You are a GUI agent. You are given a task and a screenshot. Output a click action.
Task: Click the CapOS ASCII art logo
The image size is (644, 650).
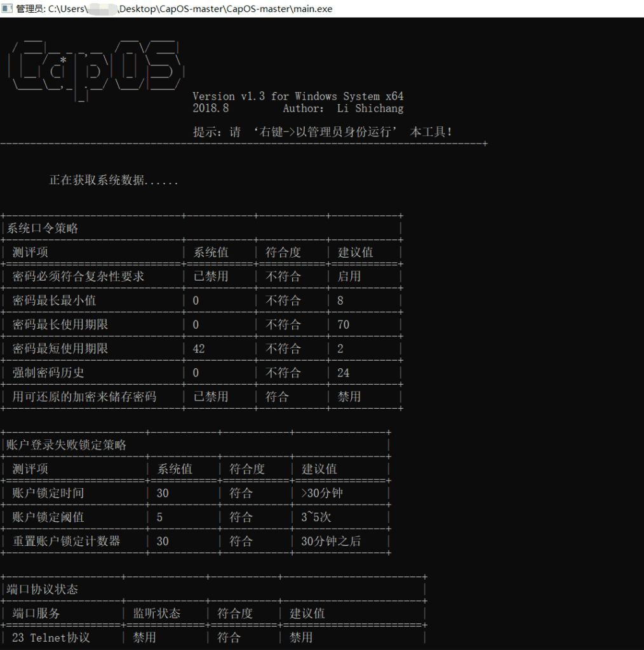coord(95,69)
